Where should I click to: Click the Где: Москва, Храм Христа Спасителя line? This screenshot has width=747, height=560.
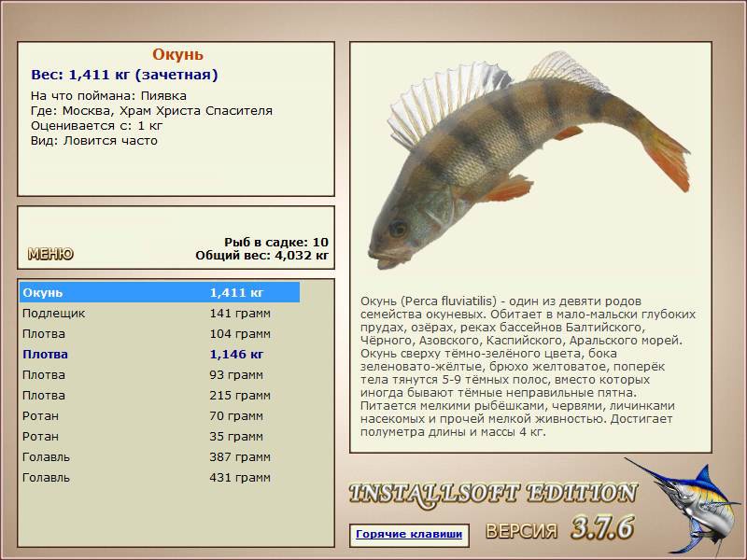pyautogui.click(x=151, y=111)
